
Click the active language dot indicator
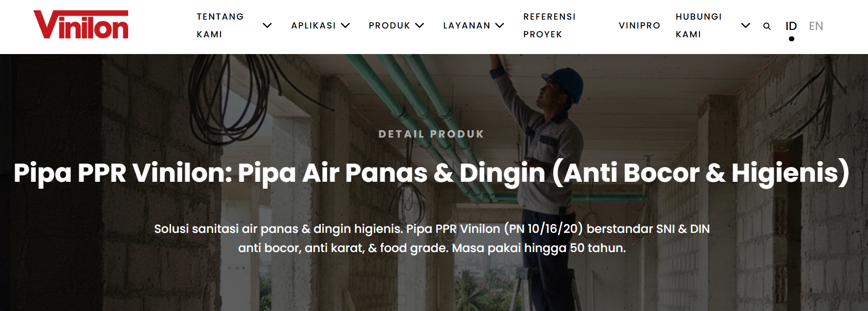click(791, 39)
